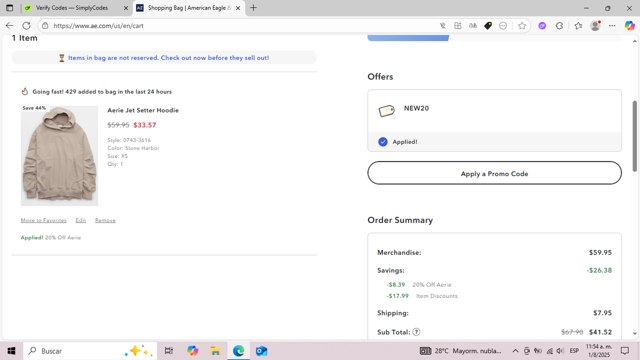Click the NEW20 promo code text
Image resolution: width=640 pixels, height=360 pixels.
point(416,108)
